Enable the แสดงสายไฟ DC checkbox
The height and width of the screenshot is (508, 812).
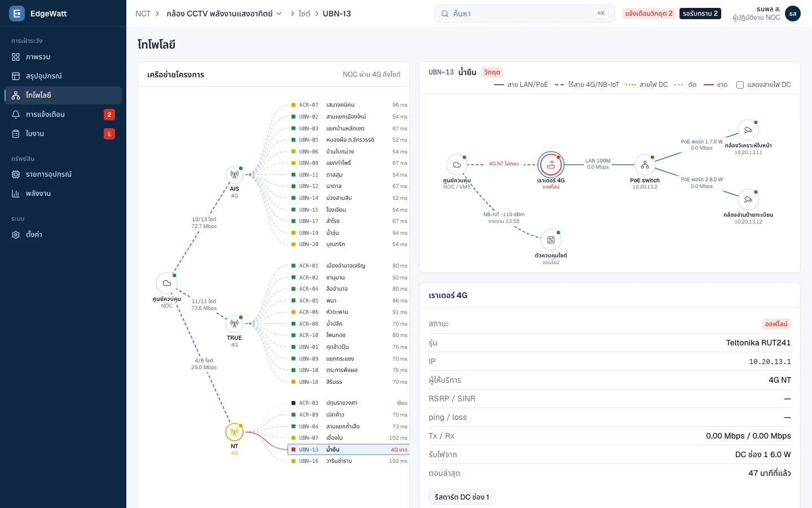coord(740,85)
